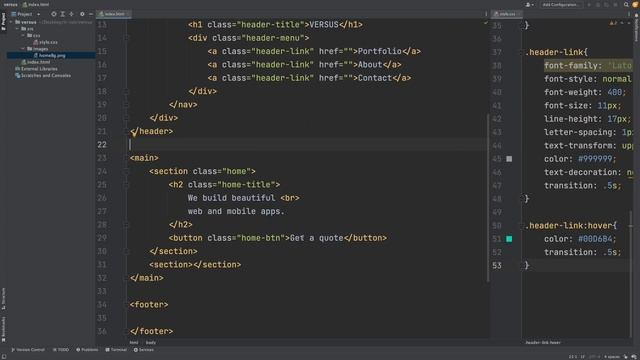Hide the Project panel with minus icon
The height and width of the screenshot is (360, 640).
tap(91, 14)
